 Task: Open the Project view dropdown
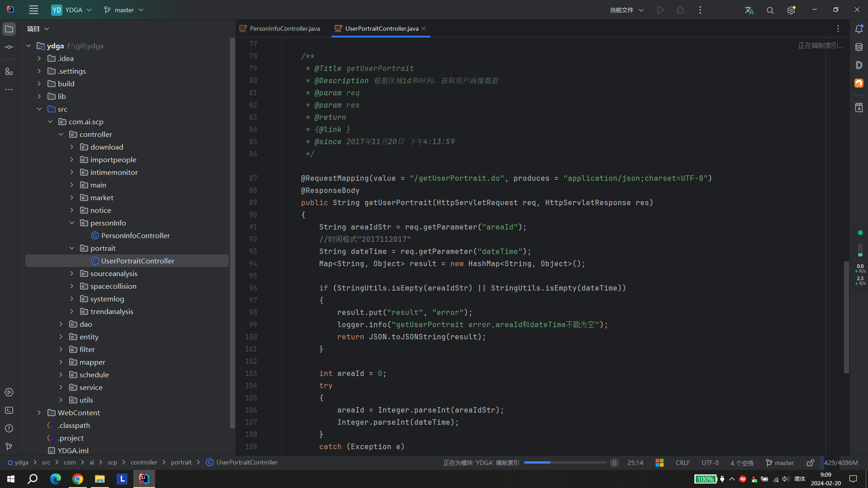coord(38,29)
